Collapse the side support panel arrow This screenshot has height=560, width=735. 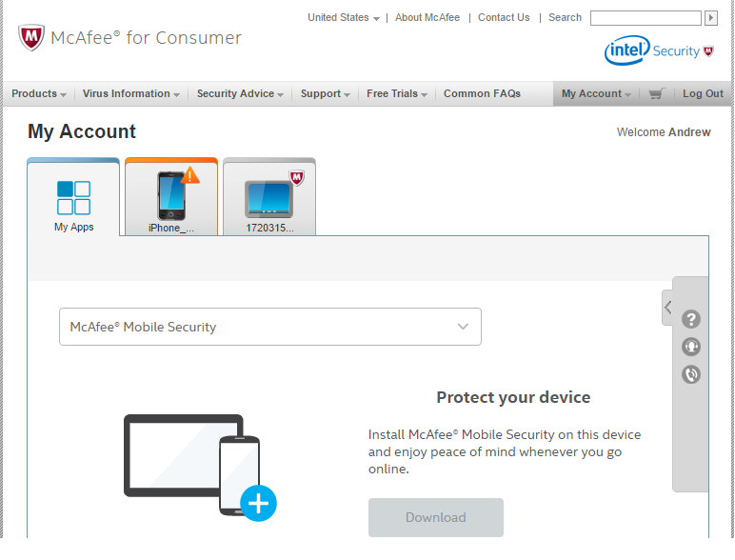[667, 308]
